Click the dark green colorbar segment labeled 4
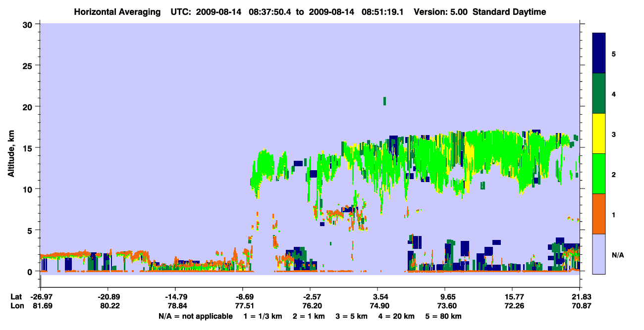 [x=599, y=94]
